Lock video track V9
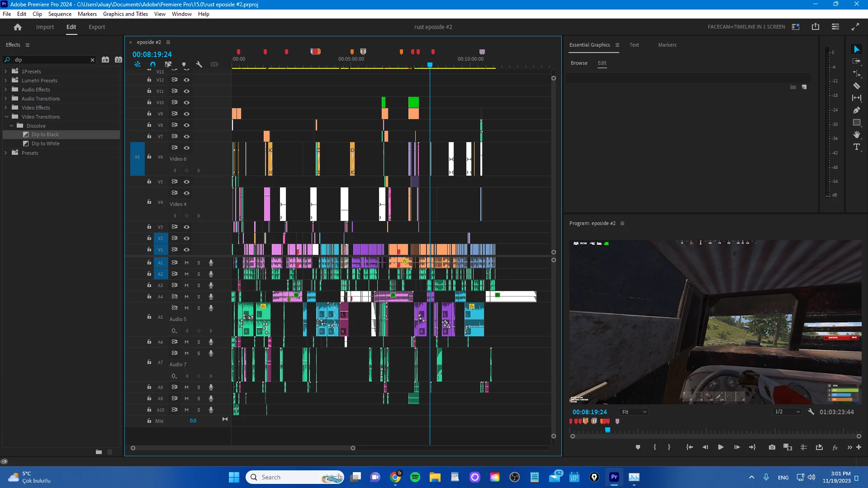Viewport: 868px width, 488px height. (x=149, y=114)
